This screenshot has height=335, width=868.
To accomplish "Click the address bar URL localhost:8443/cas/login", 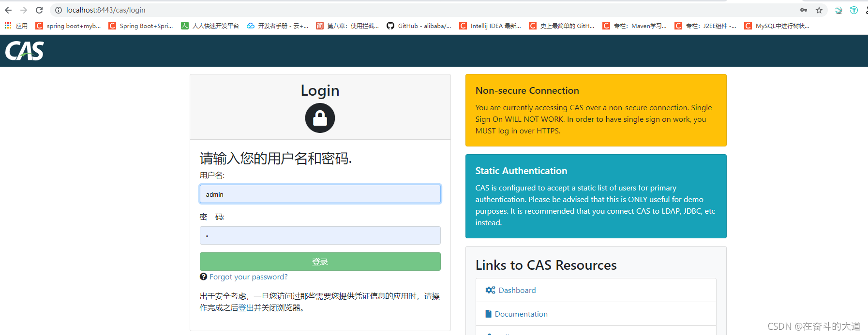I will [x=105, y=10].
